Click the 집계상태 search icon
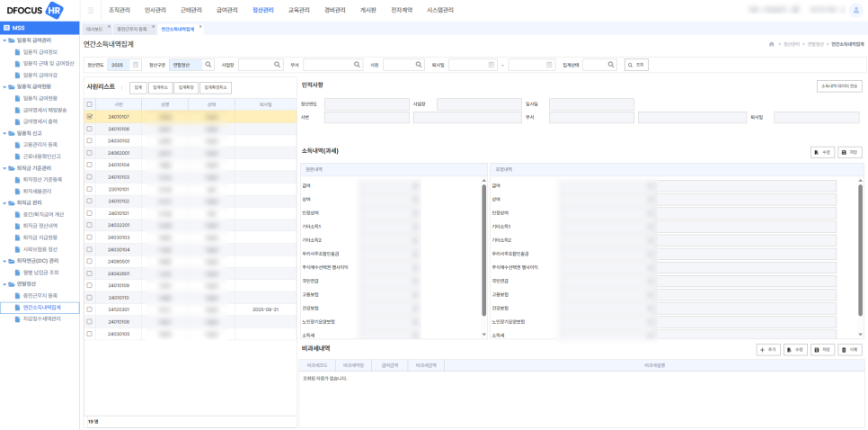 pos(611,65)
